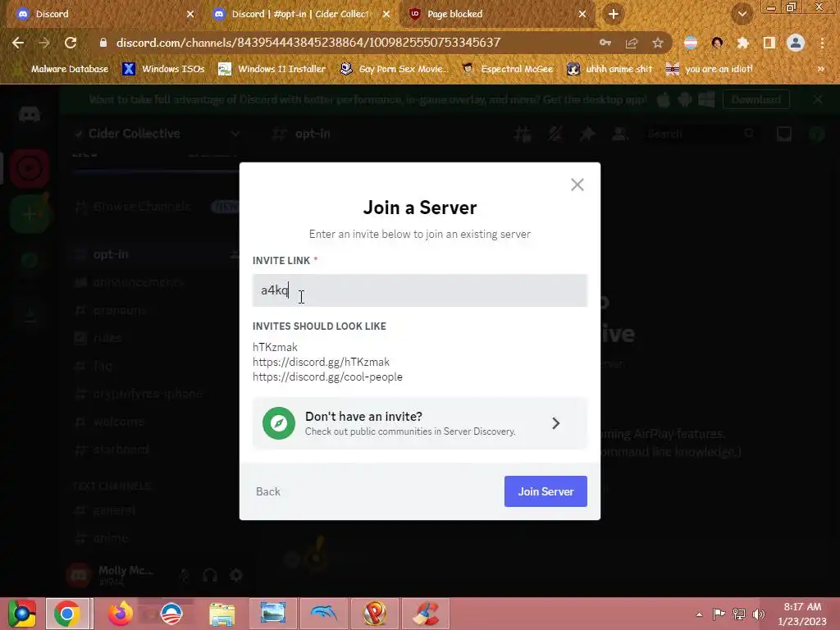Open Firefox from the taskbar

(121, 614)
